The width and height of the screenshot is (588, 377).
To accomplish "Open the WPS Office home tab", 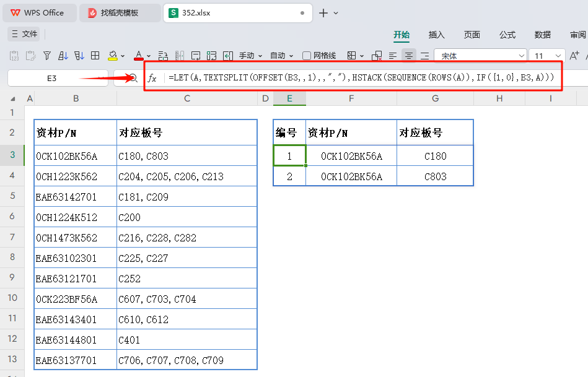I will point(40,13).
